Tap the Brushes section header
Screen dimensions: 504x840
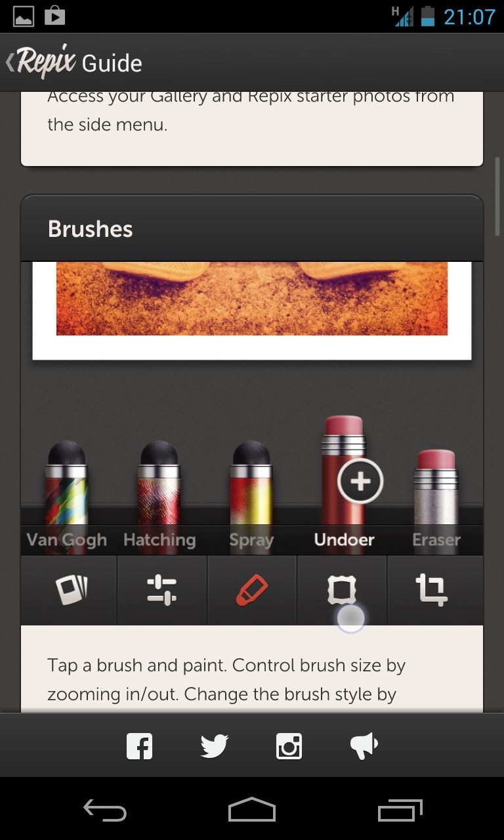click(x=252, y=228)
